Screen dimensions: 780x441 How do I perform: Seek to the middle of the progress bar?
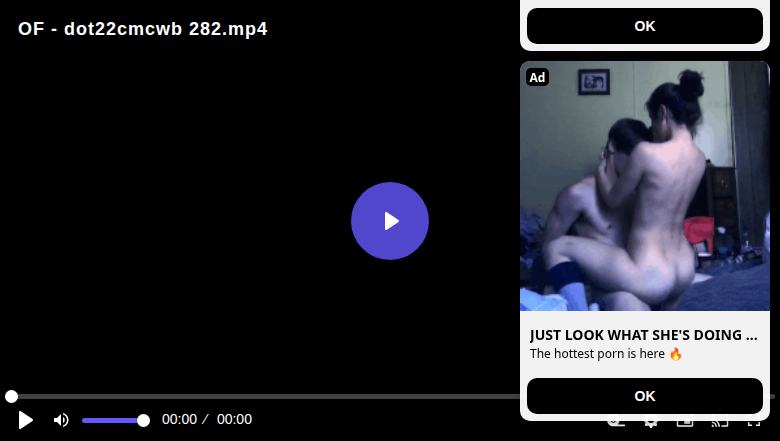(390, 396)
